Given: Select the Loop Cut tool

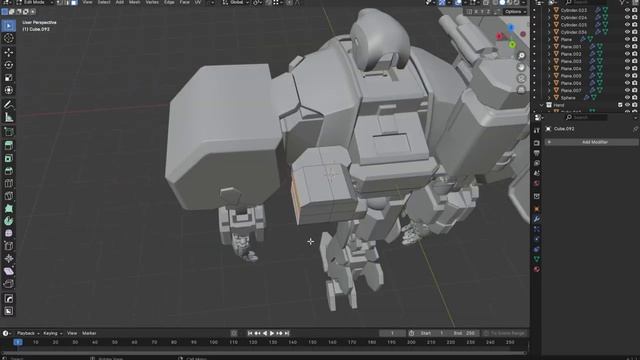Looking at the screenshot, I should point(9,183).
